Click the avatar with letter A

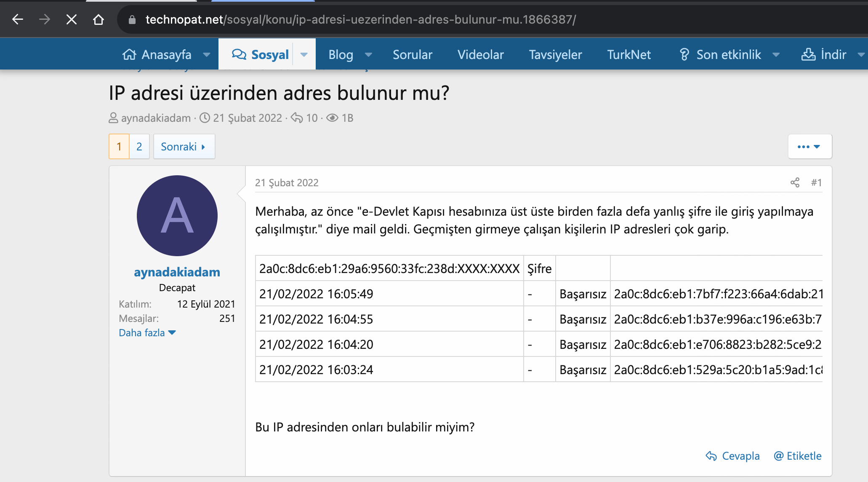click(x=177, y=216)
